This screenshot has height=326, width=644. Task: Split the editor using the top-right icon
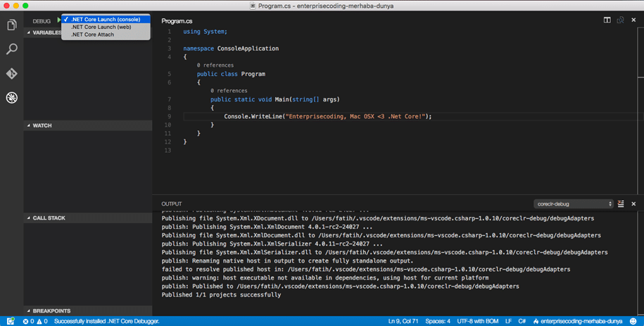point(607,20)
